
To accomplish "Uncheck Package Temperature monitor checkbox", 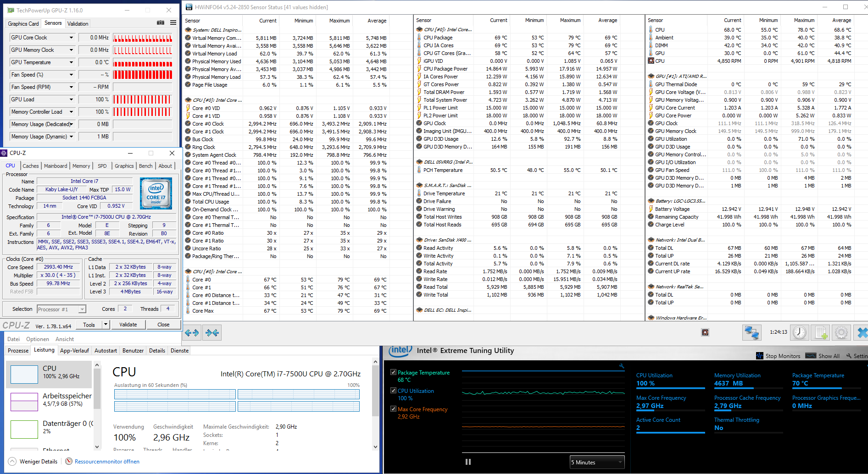I will tap(393, 372).
